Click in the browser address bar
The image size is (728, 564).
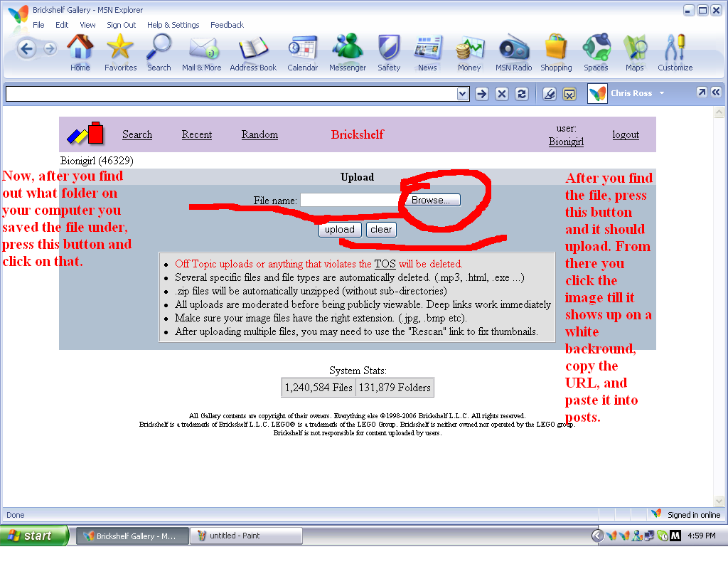231,95
